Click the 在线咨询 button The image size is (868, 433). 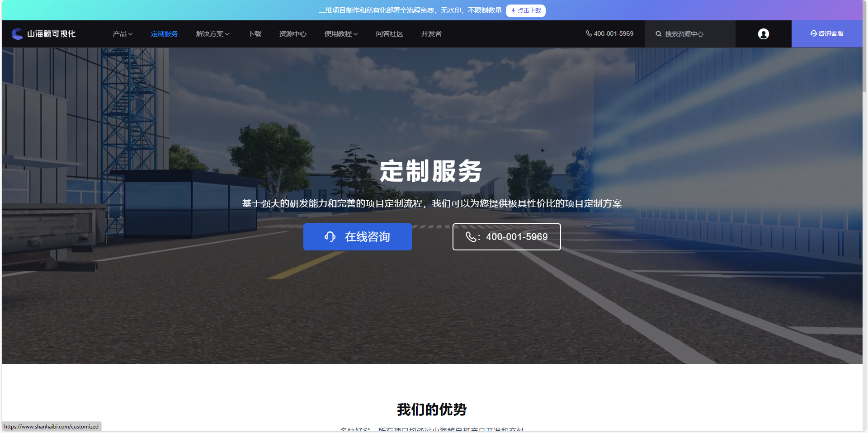click(x=357, y=237)
